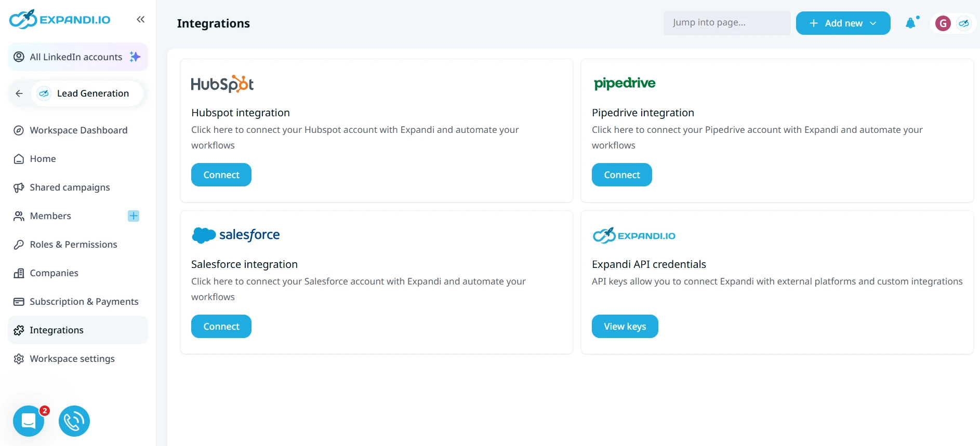Viewport: 980px width, 446px height.
Task: Click the Integrations puzzle piece icon
Action: (19, 330)
